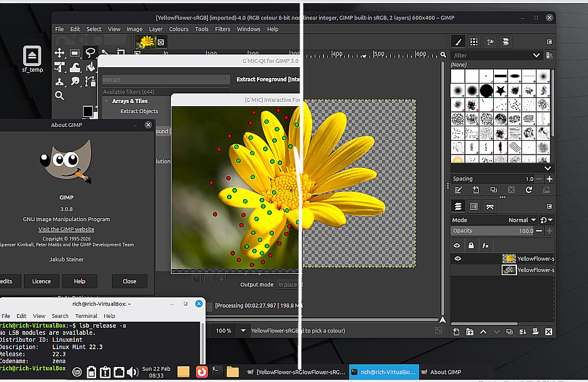Hide the top YellowFlower layer
This screenshot has height=382, width=588.
(x=457, y=258)
